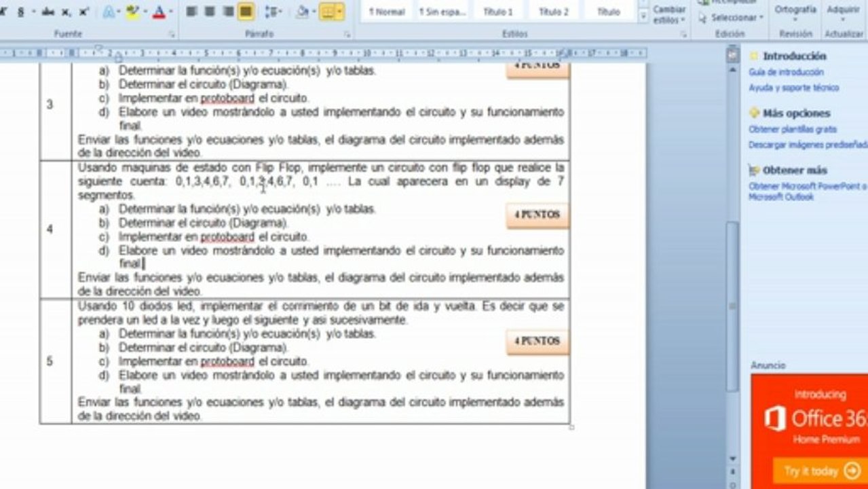
Task: Click the horizontal ruler first-line indent marker
Action: tap(99, 48)
